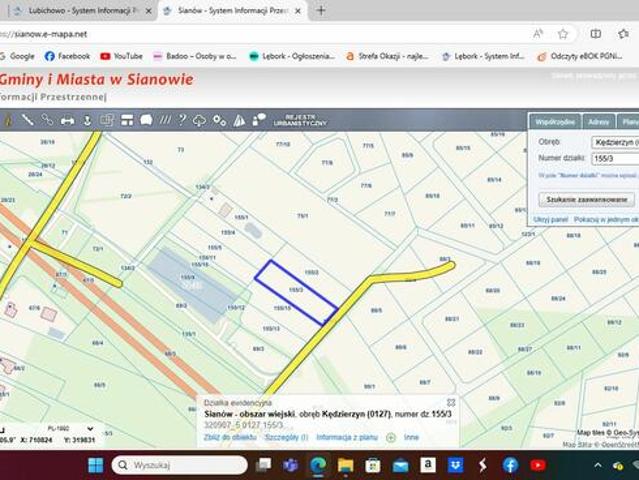Click the Zbliż do obiektu link
Viewport: 639px width, 480px height.
[229, 437]
